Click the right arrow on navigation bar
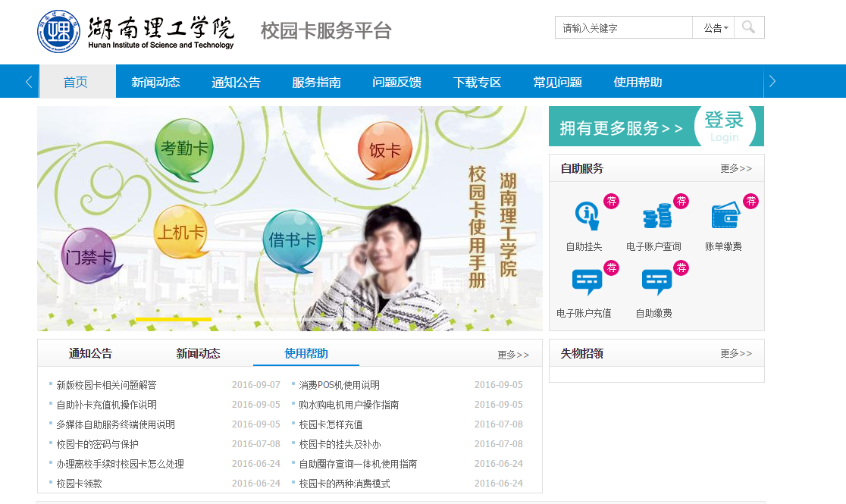The image size is (846, 504). 772,82
